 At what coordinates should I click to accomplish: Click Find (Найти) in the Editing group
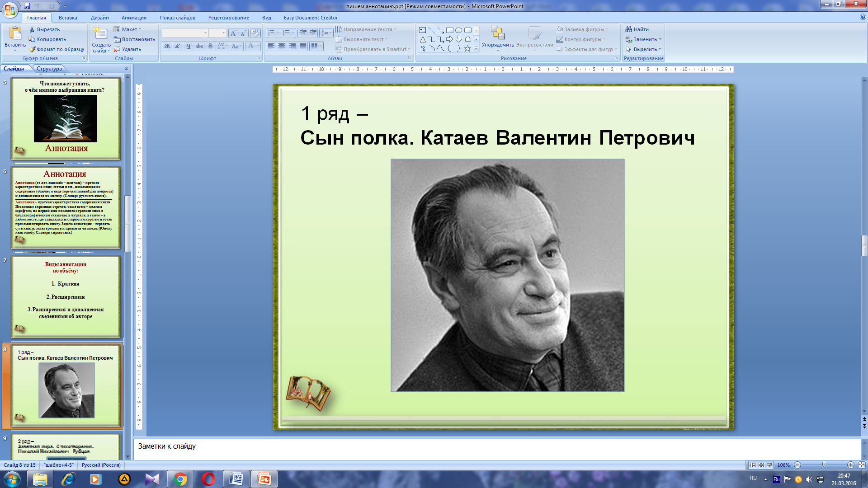(x=637, y=29)
